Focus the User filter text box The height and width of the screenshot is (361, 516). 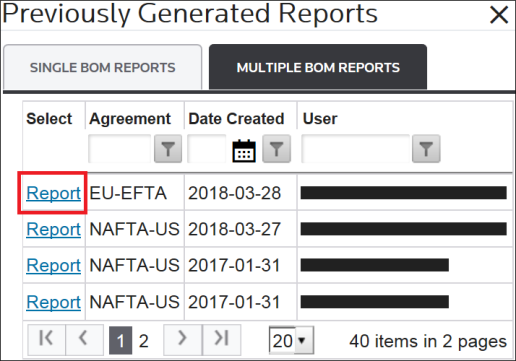(356, 149)
